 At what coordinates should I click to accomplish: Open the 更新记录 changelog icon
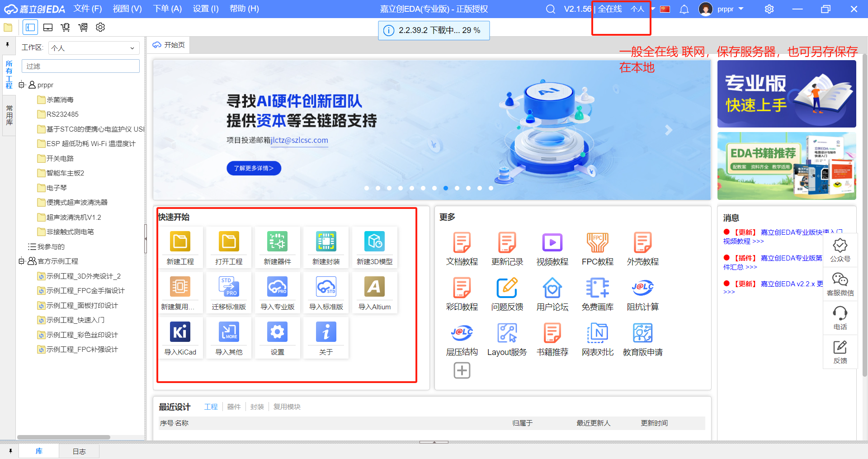(507, 242)
